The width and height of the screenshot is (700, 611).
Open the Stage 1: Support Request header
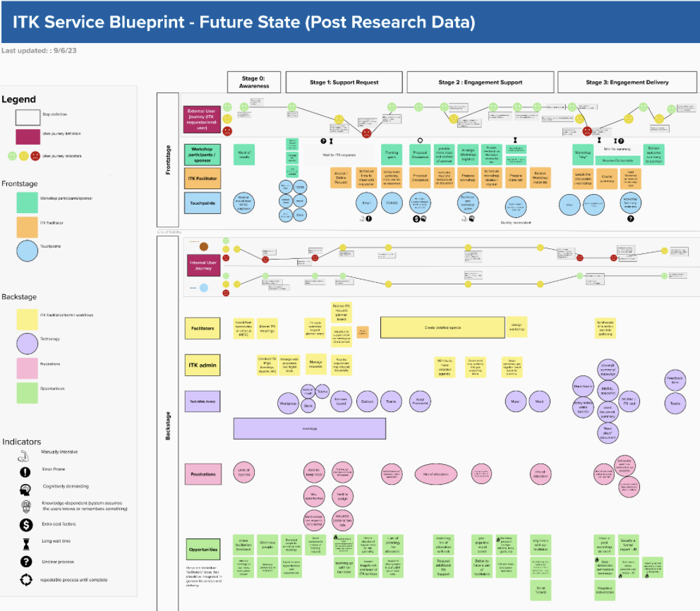point(344,82)
